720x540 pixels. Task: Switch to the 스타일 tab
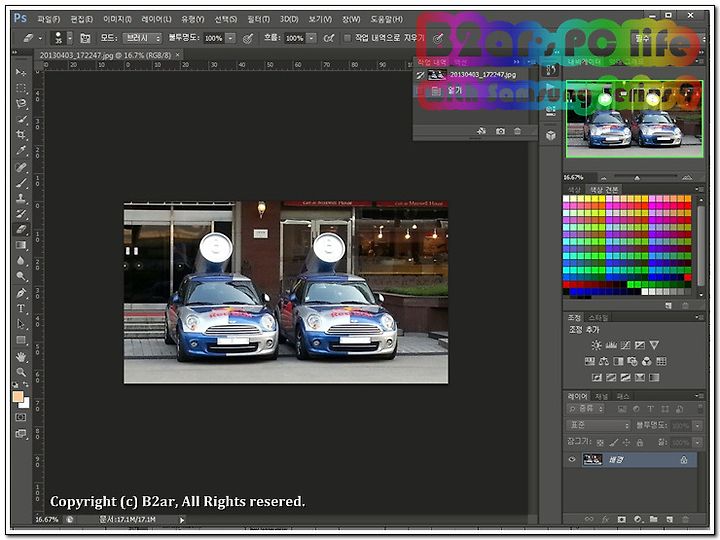click(x=597, y=318)
